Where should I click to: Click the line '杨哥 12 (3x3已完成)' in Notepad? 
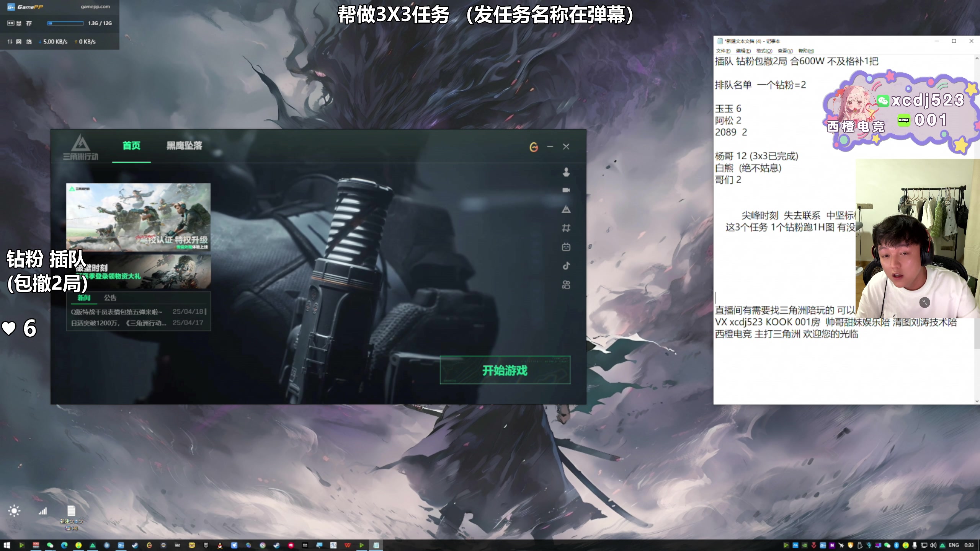click(x=757, y=156)
